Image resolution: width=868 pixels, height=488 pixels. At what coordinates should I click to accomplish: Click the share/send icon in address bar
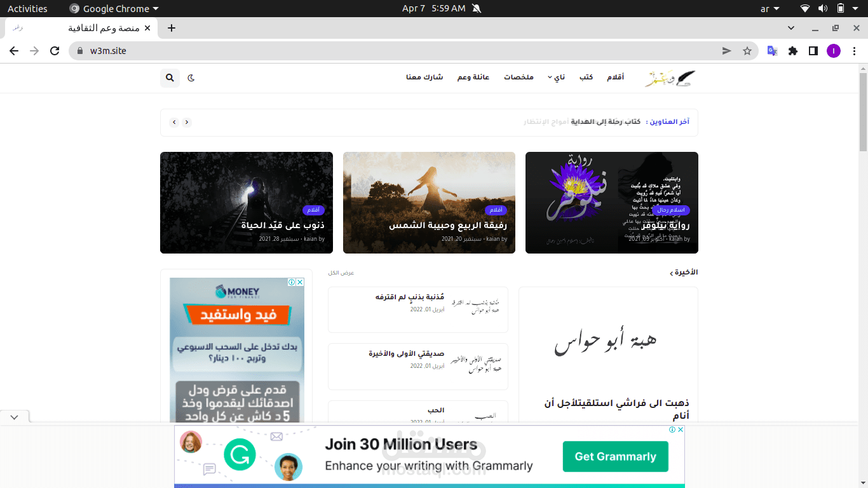click(x=727, y=51)
